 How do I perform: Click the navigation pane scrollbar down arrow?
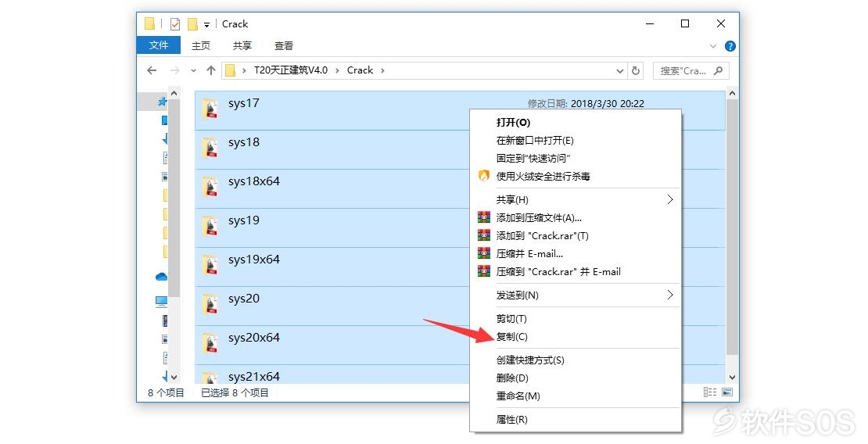point(174,378)
